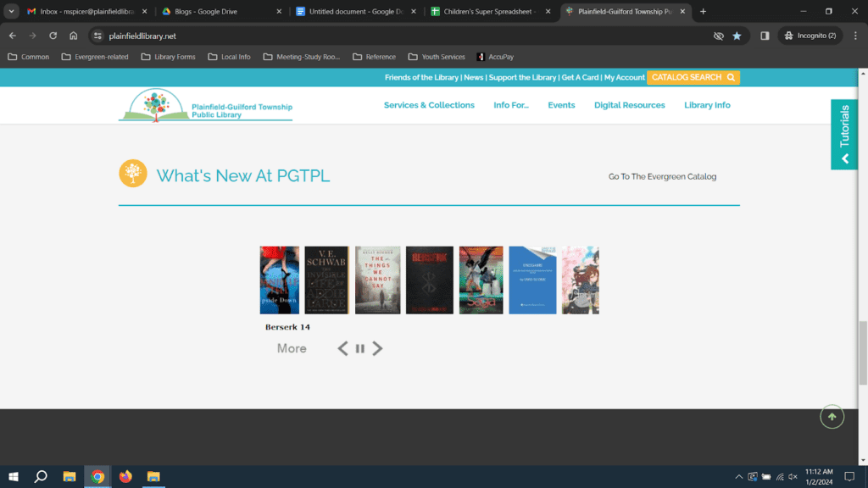The width and height of the screenshot is (868, 488).
Task: Click the Berserk 14 title caption
Action: click(x=287, y=327)
